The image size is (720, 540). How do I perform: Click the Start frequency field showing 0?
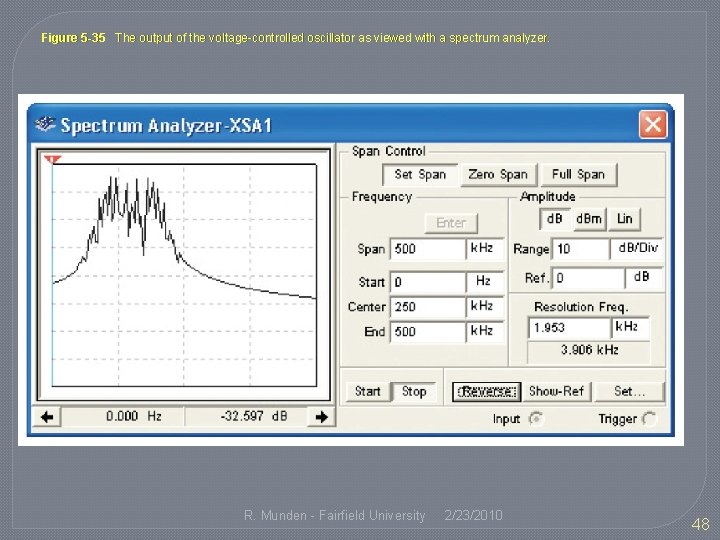[x=428, y=282]
